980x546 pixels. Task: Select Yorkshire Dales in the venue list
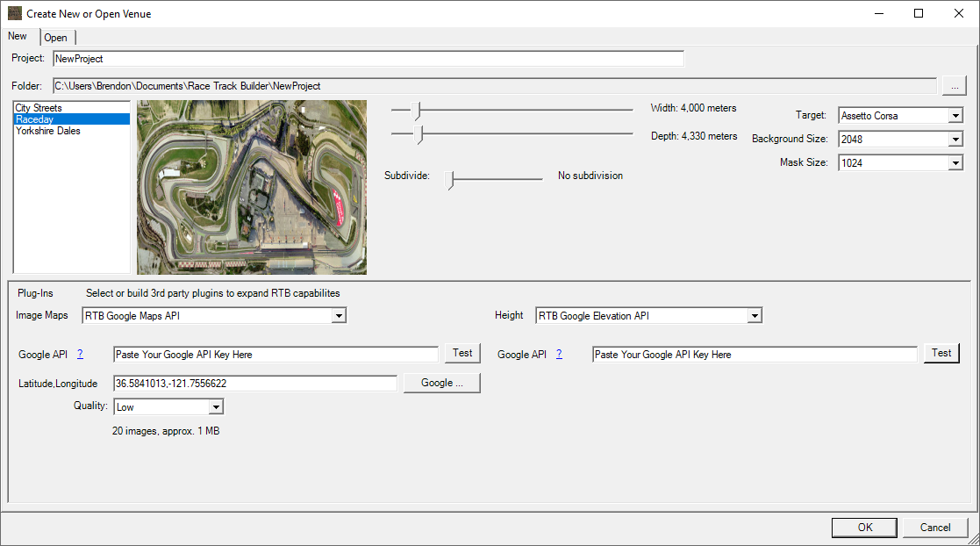click(x=48, y=131)
